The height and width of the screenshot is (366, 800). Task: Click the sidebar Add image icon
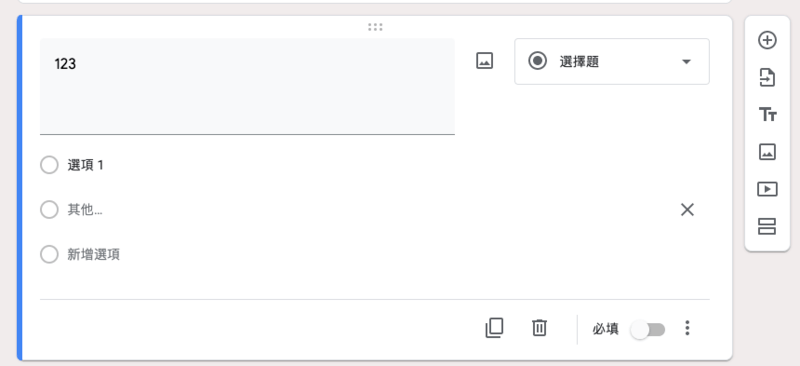[767, 152]
